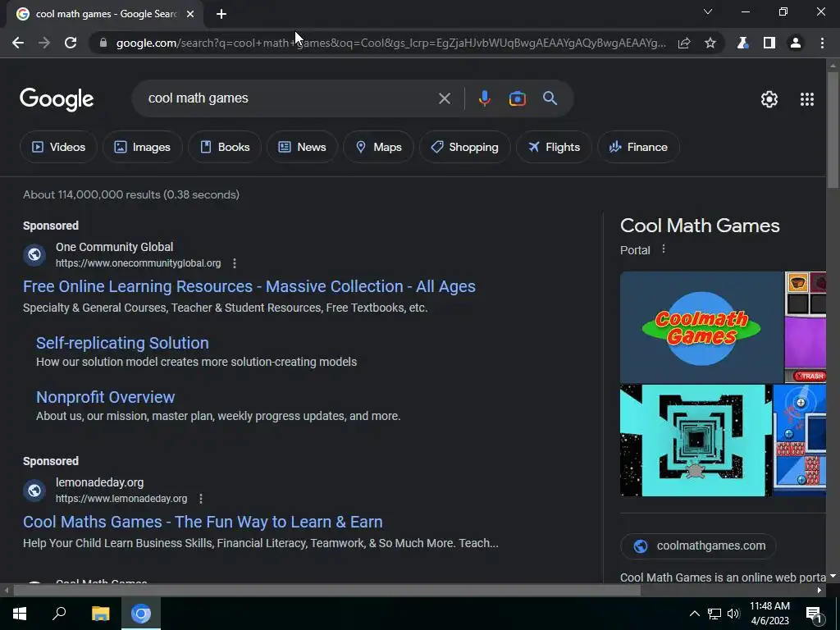
Task: Open the notification center
Action: 814,614
